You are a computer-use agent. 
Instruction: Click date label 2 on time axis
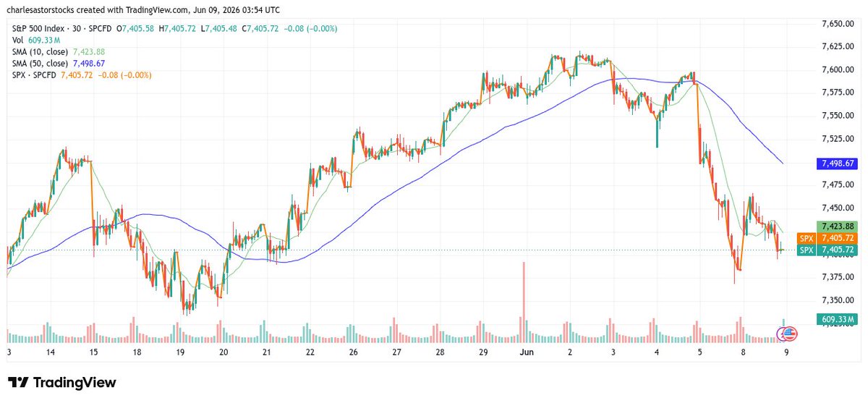[570, 352]
